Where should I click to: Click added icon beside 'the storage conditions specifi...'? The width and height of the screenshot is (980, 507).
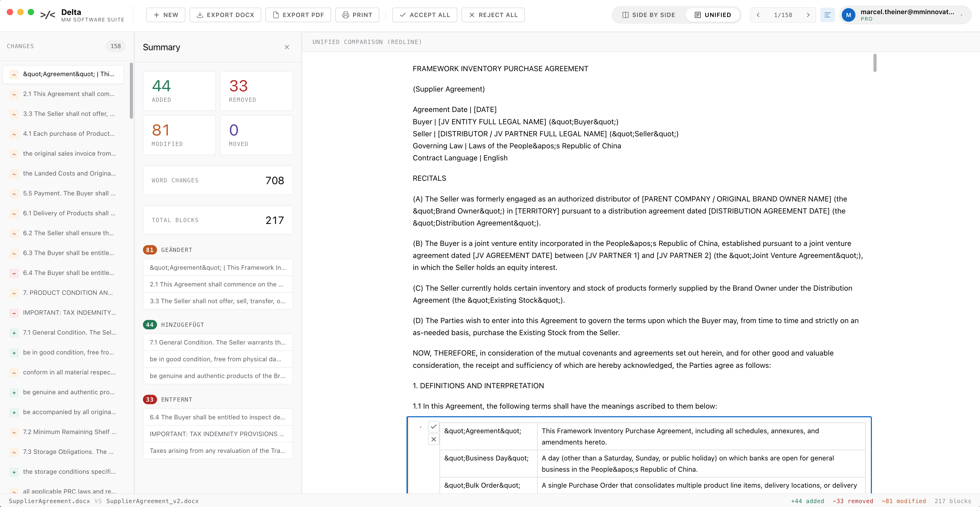pos(14,472)
